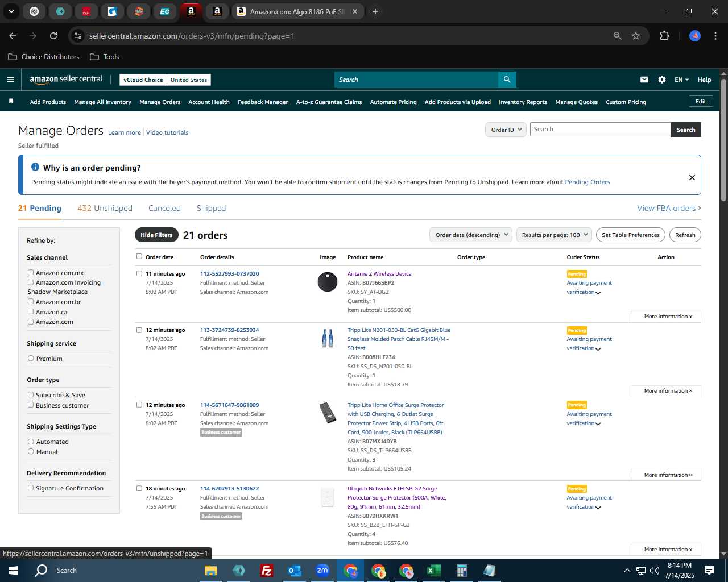Open the Order date (descending) sort dropdown
Image resolution: width=728 pixels, height=582 pixels.
(471, 235)
